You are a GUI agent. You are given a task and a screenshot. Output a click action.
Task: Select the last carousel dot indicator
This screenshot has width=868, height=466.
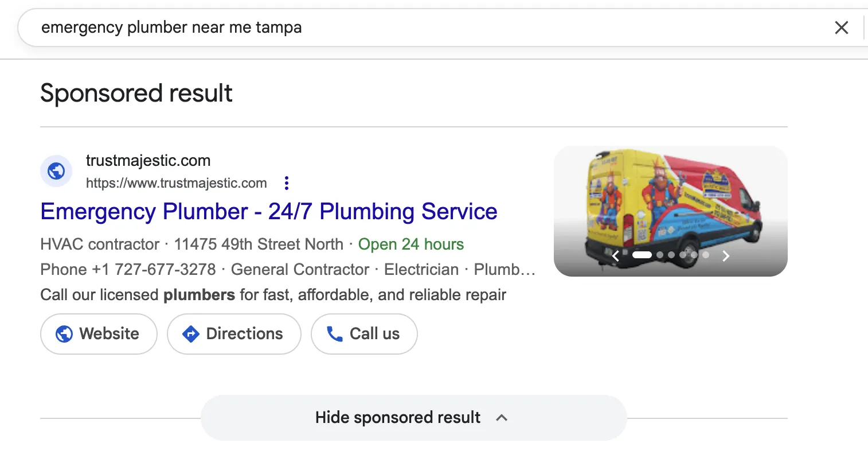[x=705, y=254]
